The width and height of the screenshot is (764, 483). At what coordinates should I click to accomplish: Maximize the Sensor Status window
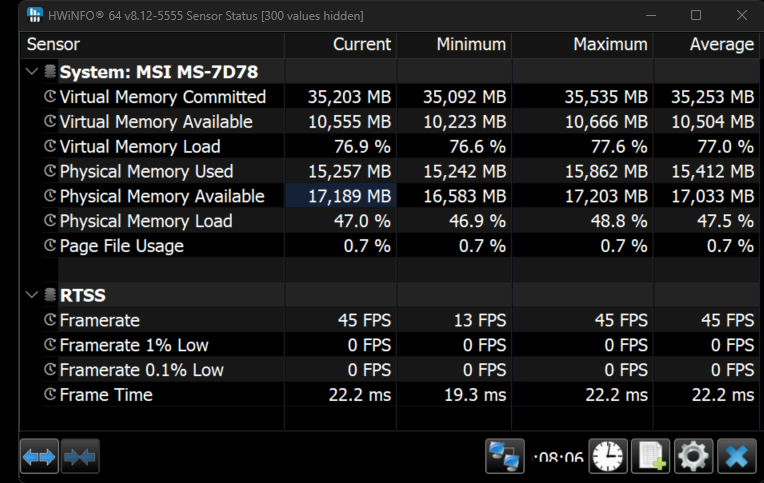tap(696, 16)
